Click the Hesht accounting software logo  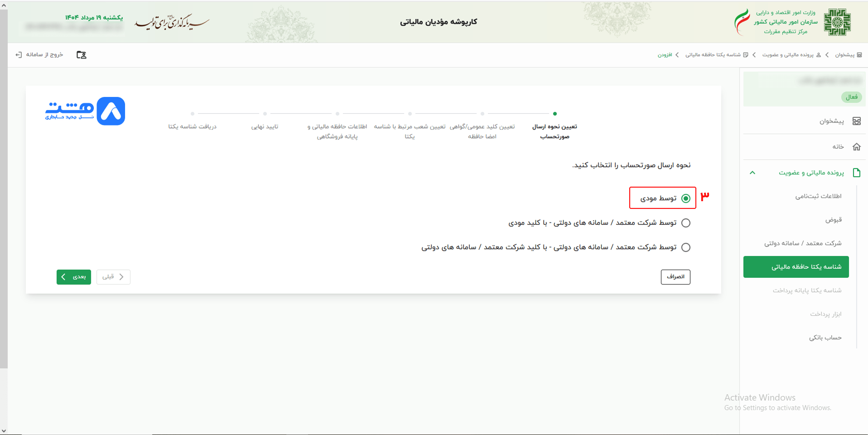point(85,111)
